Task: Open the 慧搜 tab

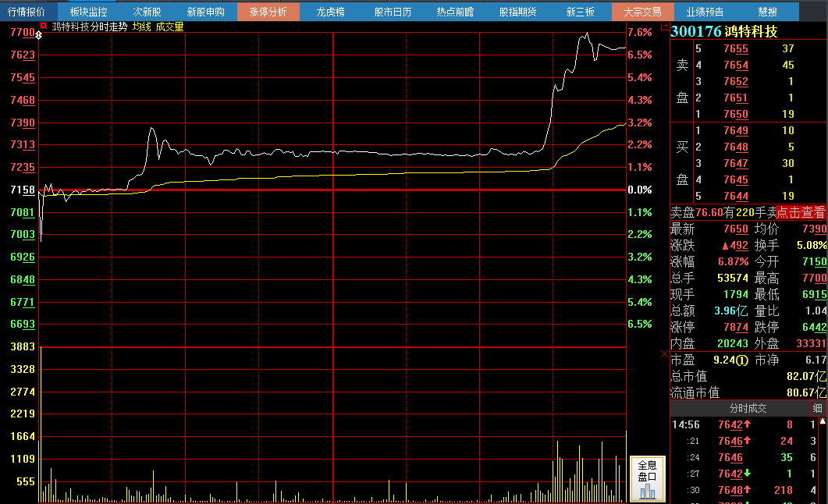Action: coord(767,12)
